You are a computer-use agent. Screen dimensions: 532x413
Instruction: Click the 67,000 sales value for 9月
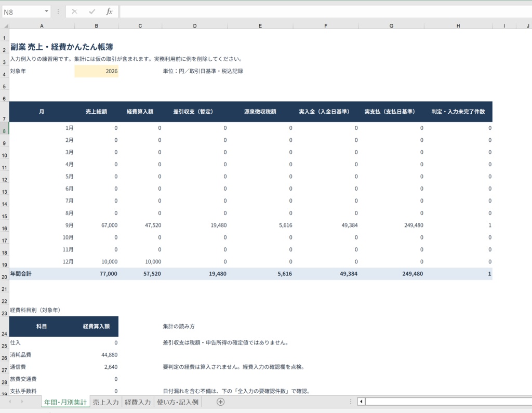tap(96, 225)
